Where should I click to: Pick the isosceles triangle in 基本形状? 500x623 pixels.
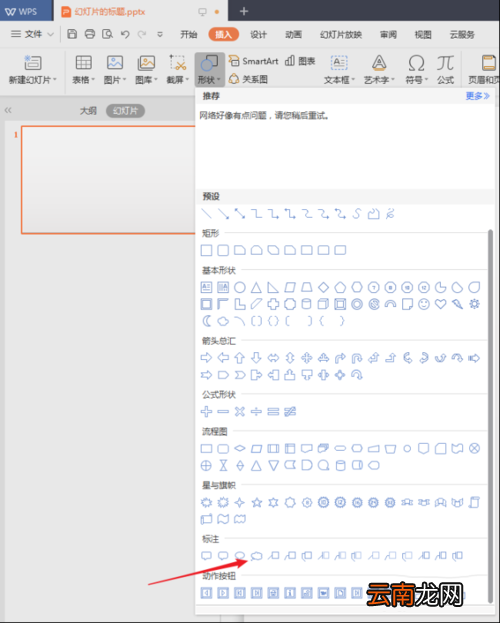pyautogui.click(x=256, y=287)
